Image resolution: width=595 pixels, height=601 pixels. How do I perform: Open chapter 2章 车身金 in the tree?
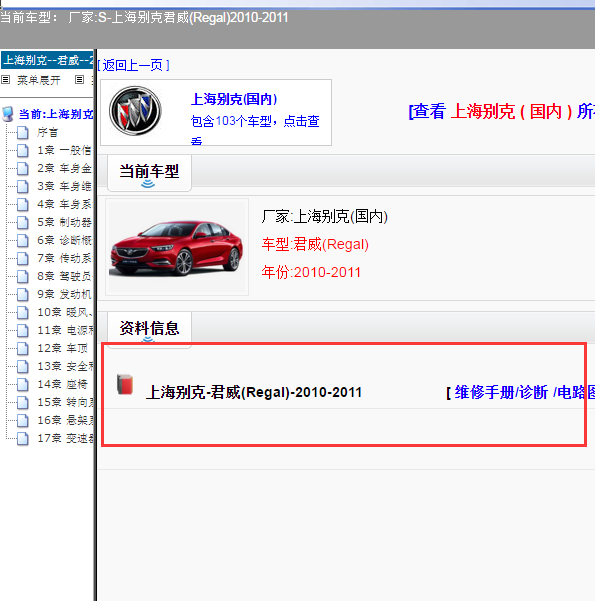coord(64,169)
